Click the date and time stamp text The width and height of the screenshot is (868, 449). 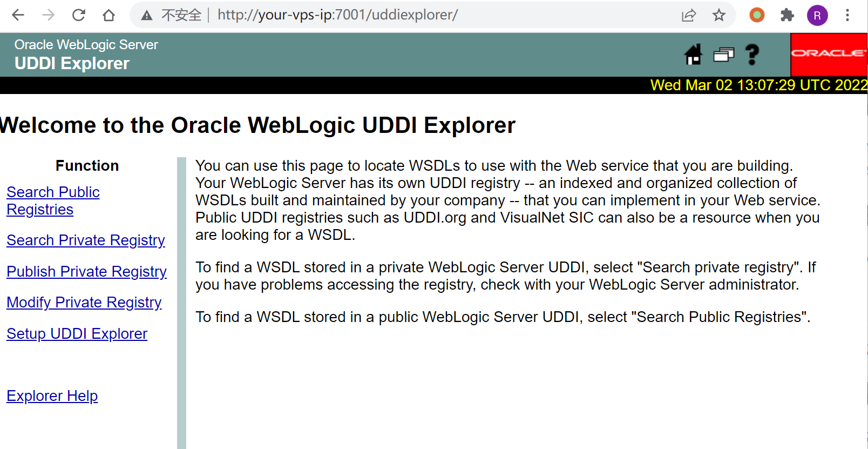click(x=758, y=85)
